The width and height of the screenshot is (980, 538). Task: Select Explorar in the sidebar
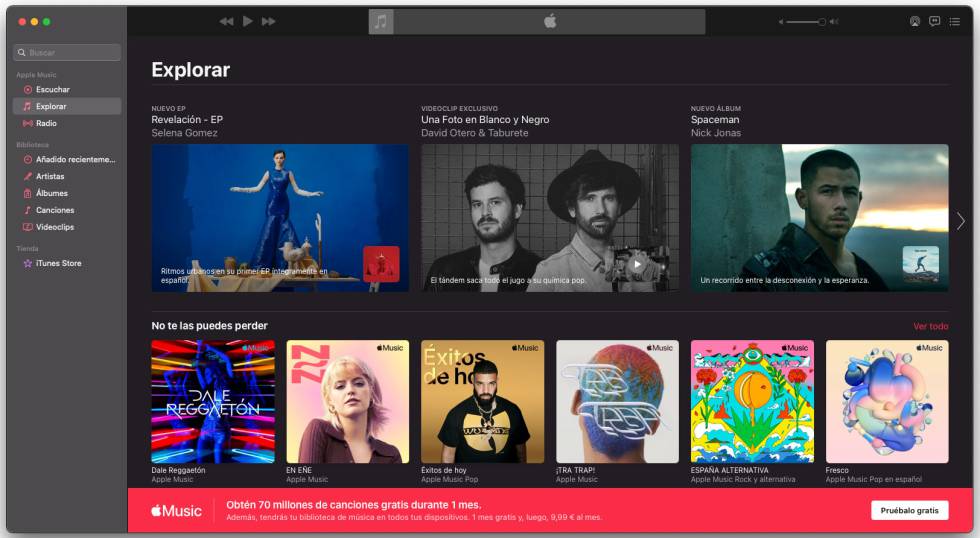click(67, 106)
